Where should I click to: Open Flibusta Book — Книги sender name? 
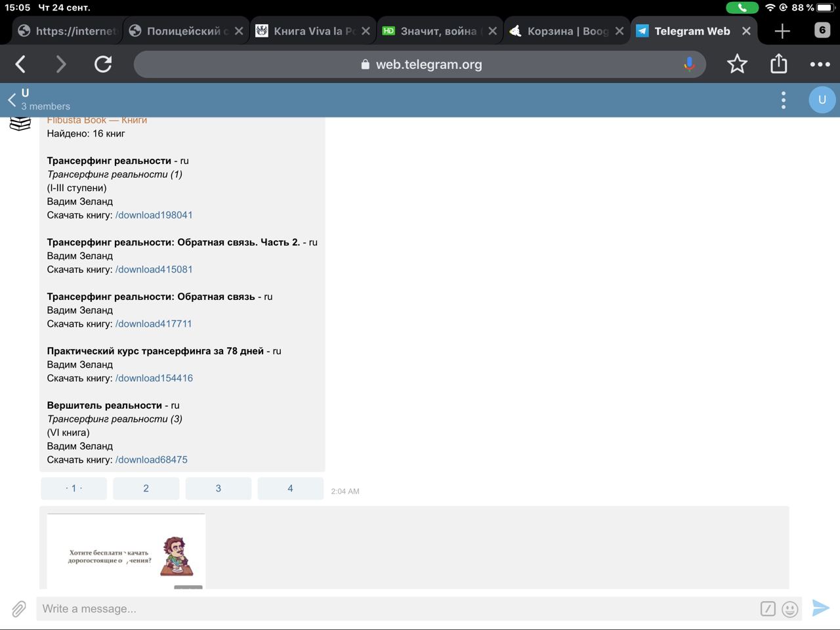tap(97, 121)
